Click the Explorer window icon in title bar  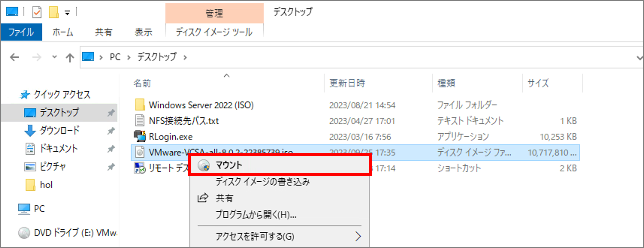12,12
